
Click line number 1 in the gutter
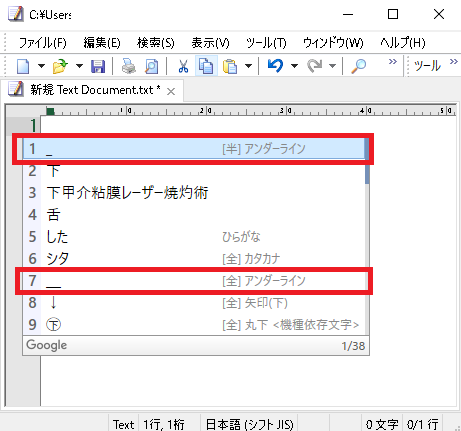(x=33, y=126)
